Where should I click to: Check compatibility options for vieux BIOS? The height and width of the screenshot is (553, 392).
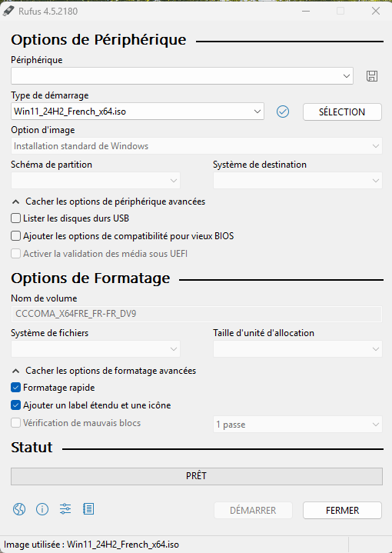15,236
